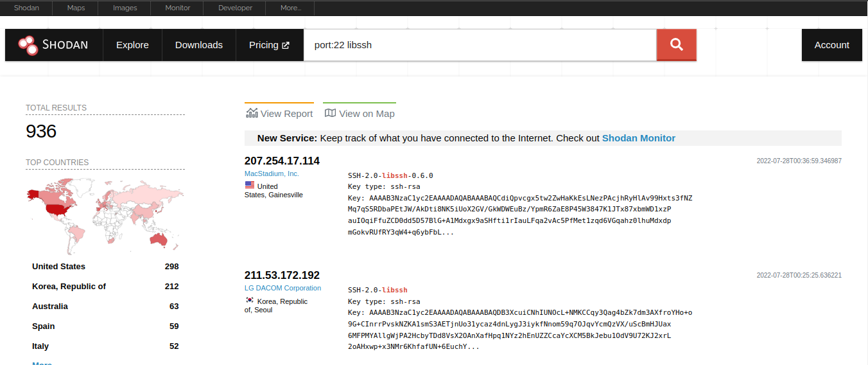Open the Account menu
Viewport: 868px width, 365px height.
click(x=831, y=45)
